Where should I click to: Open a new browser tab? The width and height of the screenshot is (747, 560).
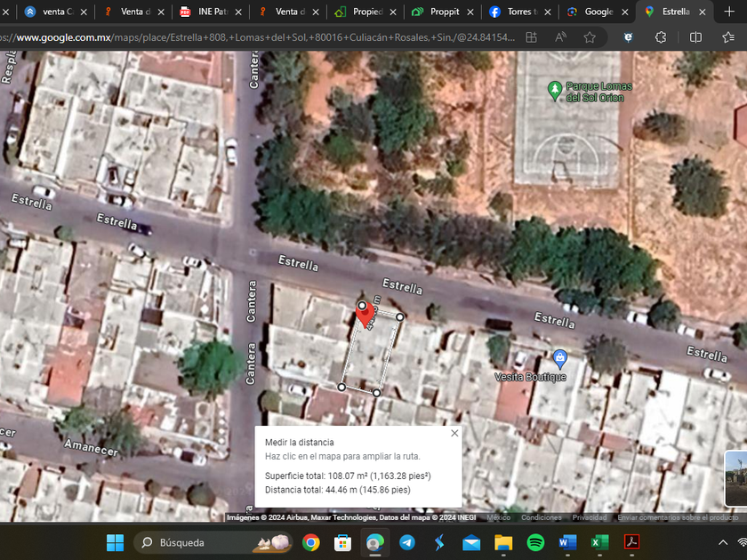click(x=729, y=12)
